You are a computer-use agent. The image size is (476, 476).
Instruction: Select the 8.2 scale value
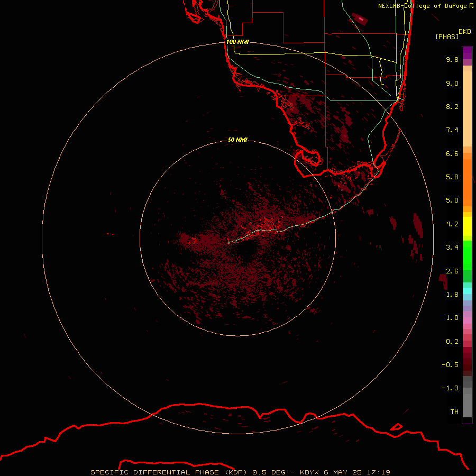[452, 106]
